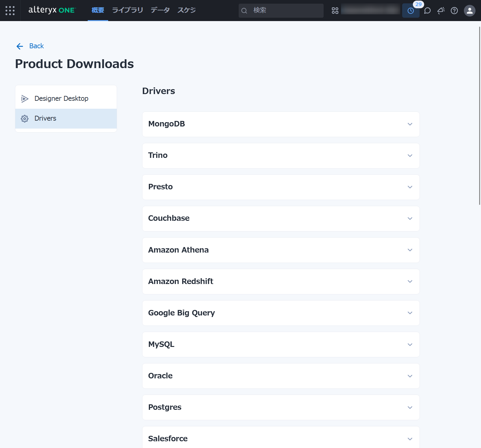Image resolution: width=481 pixels, height=448 pixels.
Task: Expand the Salesforce driver section
Action: point(281,437)
